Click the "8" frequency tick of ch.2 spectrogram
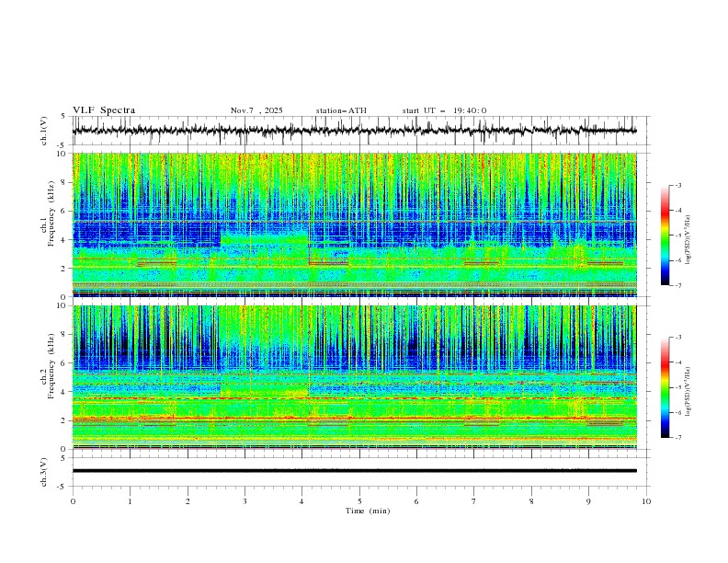728x563 pixels. pos(65,335)
